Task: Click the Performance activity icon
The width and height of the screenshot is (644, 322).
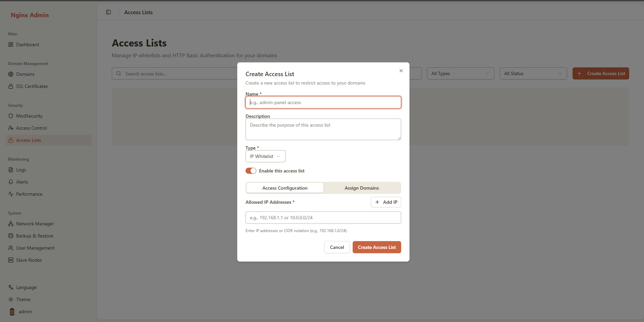Action: coord(11,194)
